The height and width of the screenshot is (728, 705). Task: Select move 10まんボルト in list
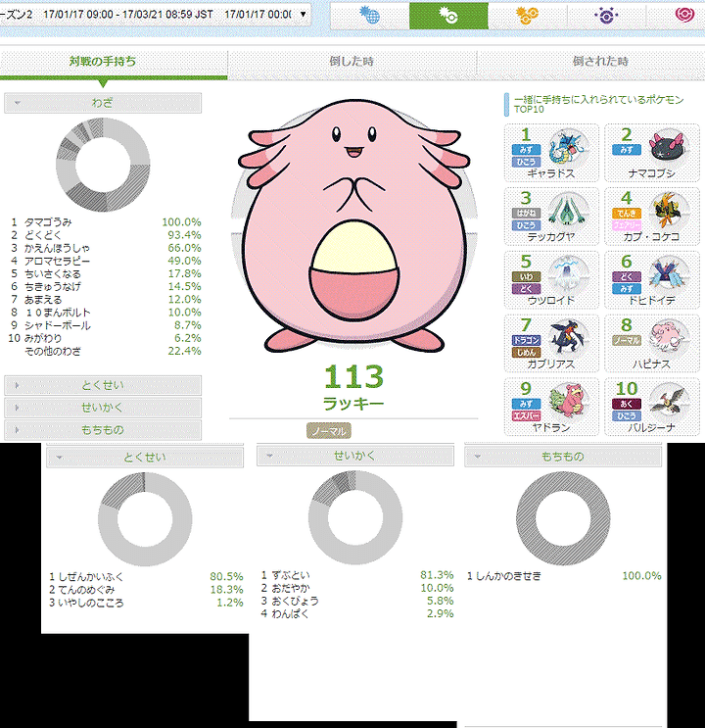105,313
